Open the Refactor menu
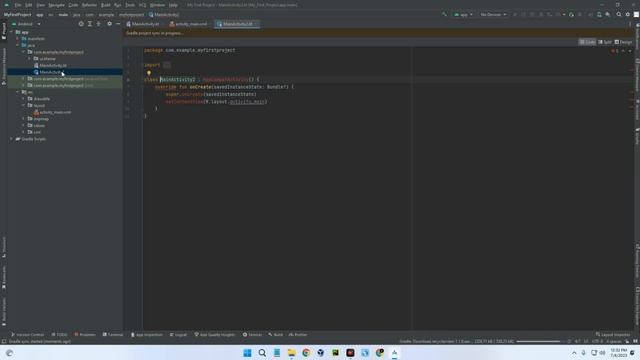The height and width of the screenshot is (360, 640). (x=89, y=5)
